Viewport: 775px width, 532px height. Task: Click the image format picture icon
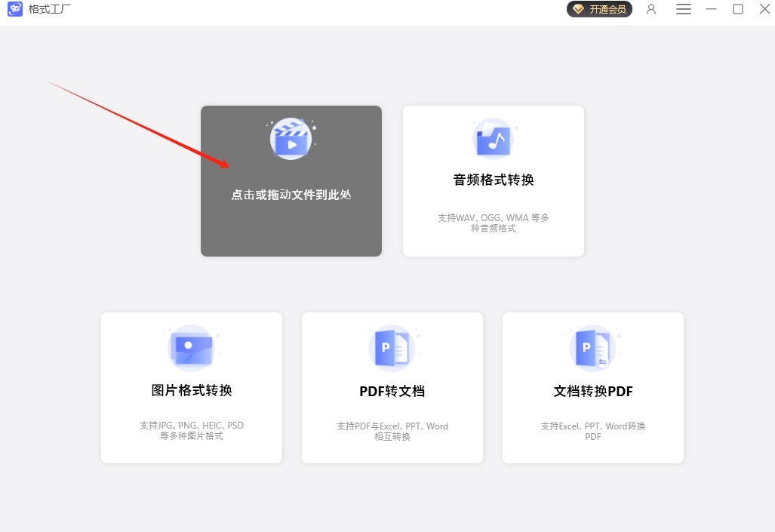coord(192,348)
